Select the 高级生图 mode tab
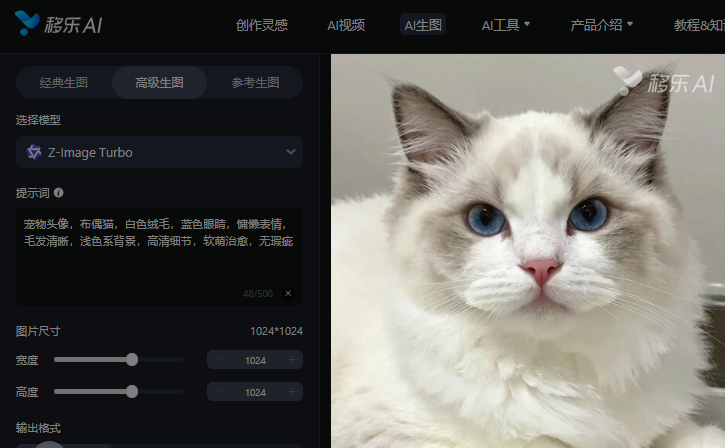 click(160, 83)
